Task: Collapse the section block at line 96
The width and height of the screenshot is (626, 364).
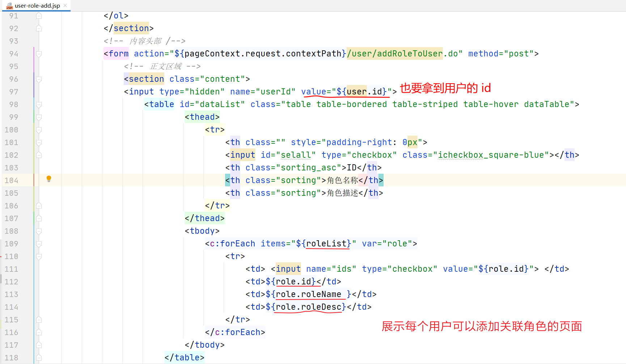Action: [39, 79]
